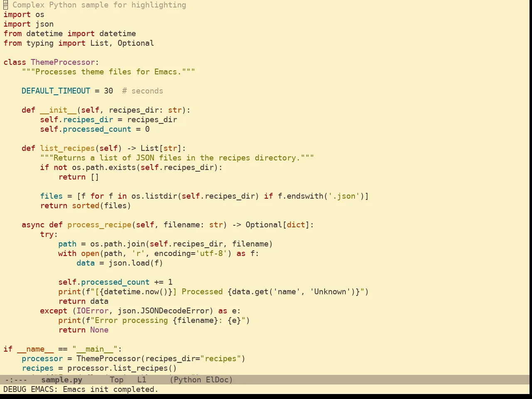Click the 'Unknown' string in print statement
The image size is (532, 399).
click(330, 292)
